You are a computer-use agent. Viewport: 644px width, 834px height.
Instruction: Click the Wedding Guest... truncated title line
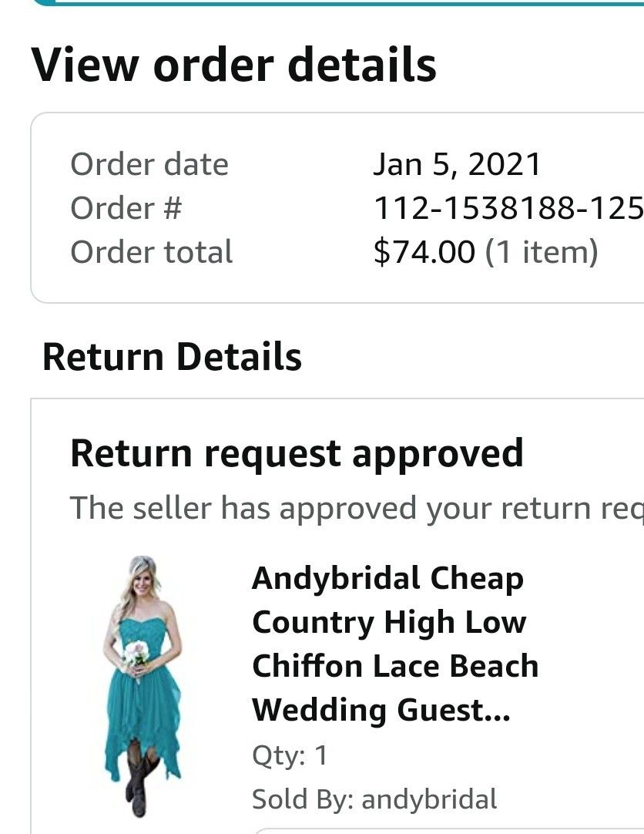tap(381, 710)
